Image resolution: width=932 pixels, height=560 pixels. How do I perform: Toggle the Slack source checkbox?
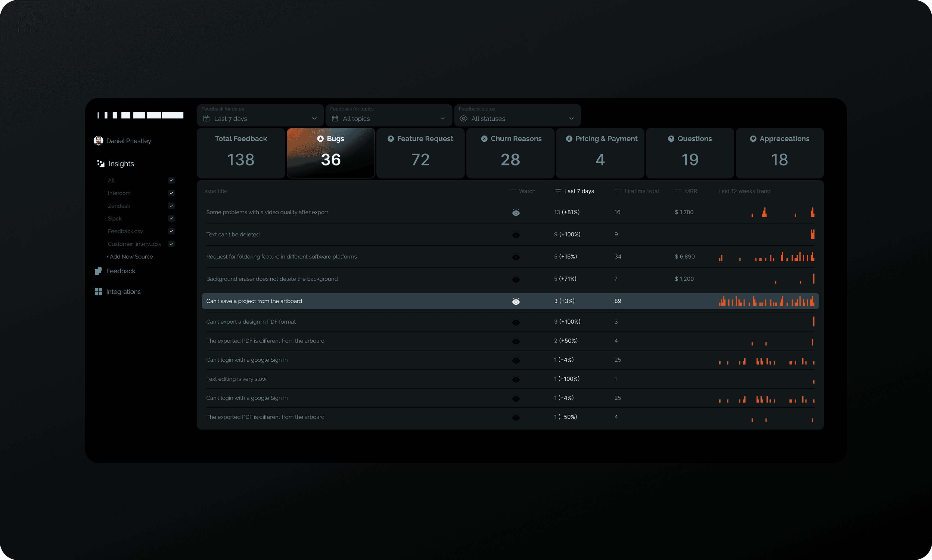(x=171, y=219)
